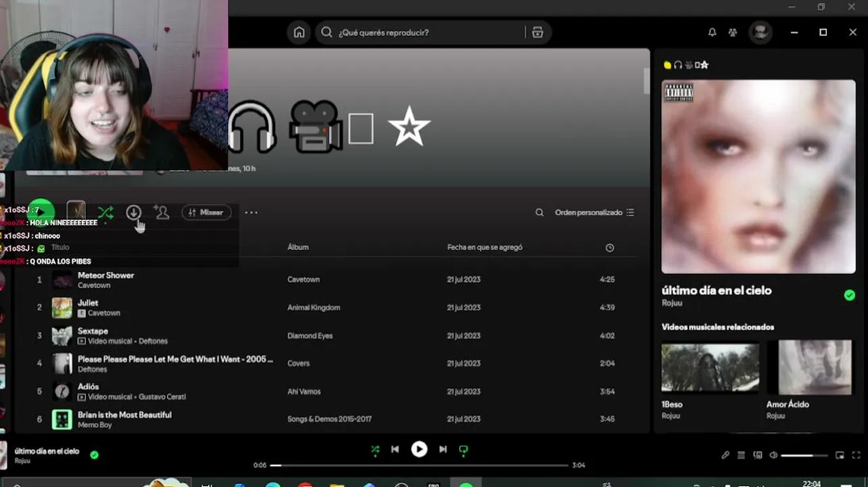The width and height of the screenshot is (868, 487).
Task: Open 'último día en el cielo' title in right panel
Action: tap(717, 291)
